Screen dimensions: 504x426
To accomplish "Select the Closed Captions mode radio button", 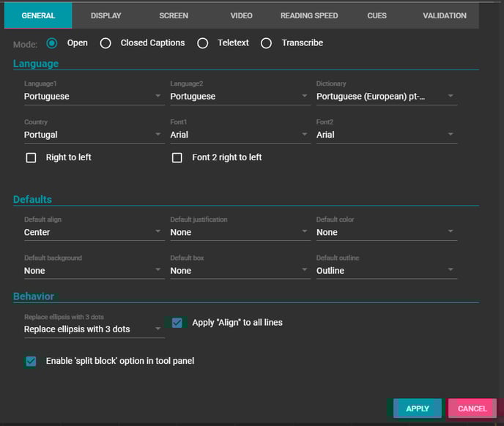I will coord(105,43).
